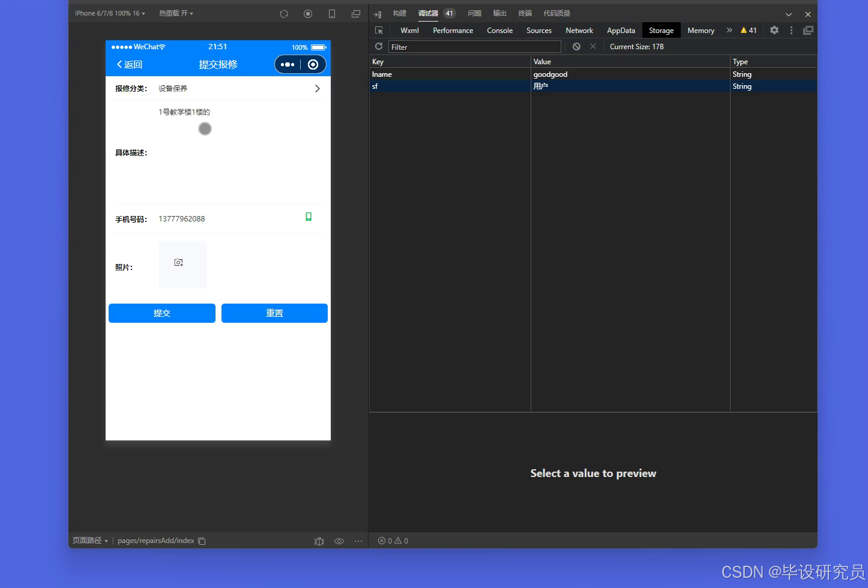Open the 页面路径 dropdown
868x588 pixels.
pyautogui.click(x=90, y=541)
